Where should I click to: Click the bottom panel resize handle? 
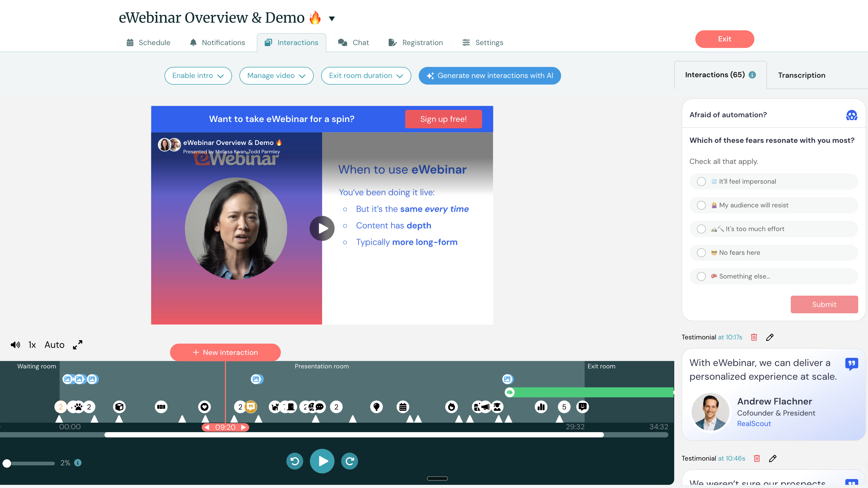437,478
